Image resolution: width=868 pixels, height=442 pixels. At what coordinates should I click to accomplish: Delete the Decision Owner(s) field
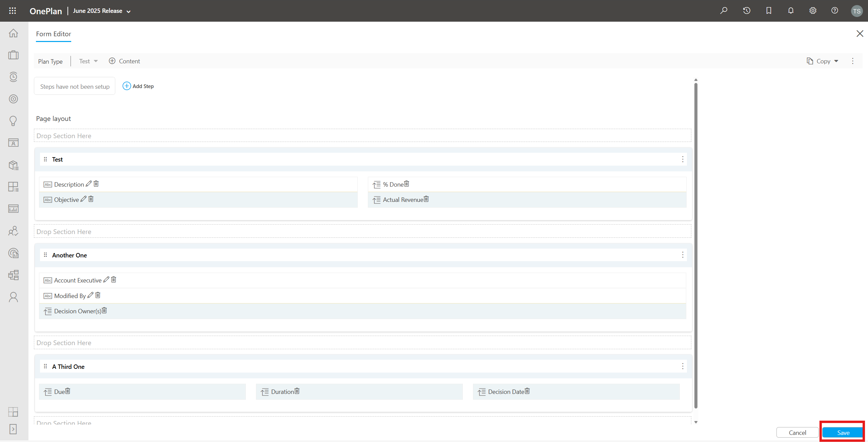104,310
